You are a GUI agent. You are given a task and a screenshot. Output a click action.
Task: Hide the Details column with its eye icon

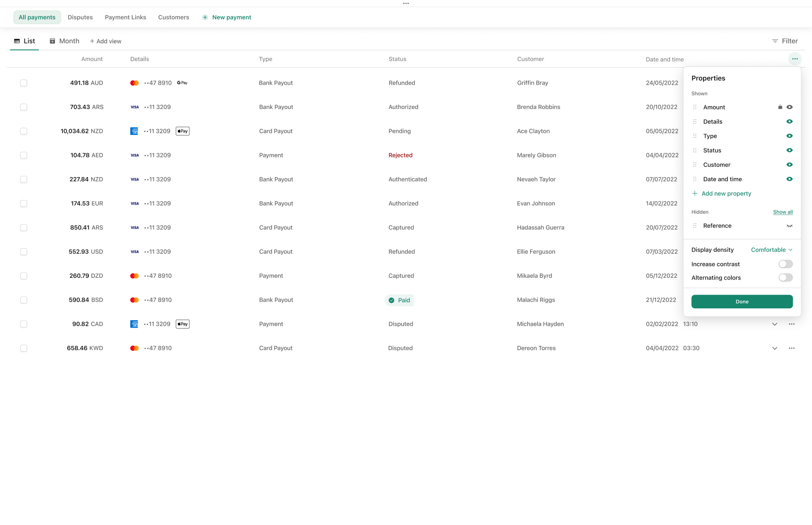(x=789, y=122)
